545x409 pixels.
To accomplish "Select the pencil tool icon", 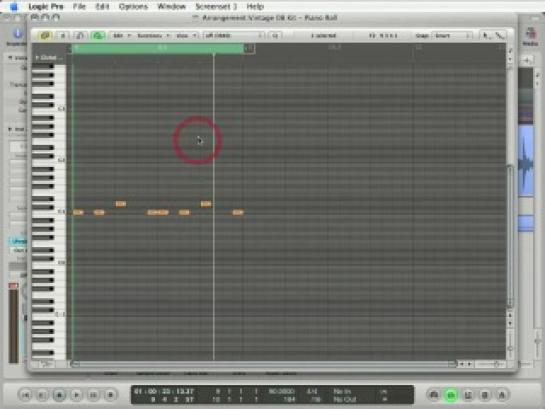I will point(499,35).
